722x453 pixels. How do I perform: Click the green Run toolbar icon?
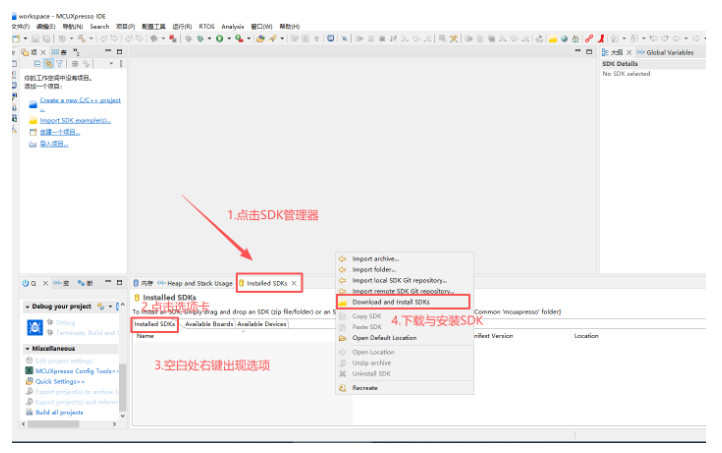pyautogui.click(x=220, y=39)
